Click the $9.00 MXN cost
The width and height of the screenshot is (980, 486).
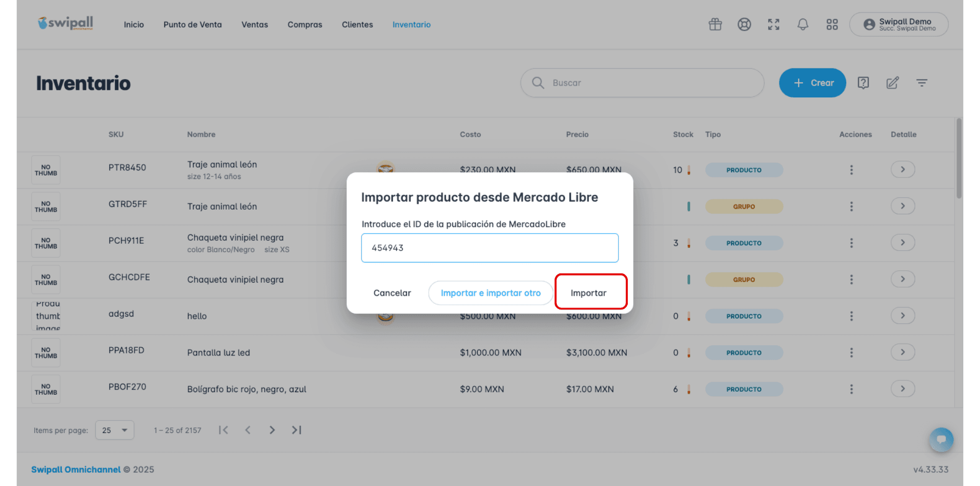click(x=482, y=389)
